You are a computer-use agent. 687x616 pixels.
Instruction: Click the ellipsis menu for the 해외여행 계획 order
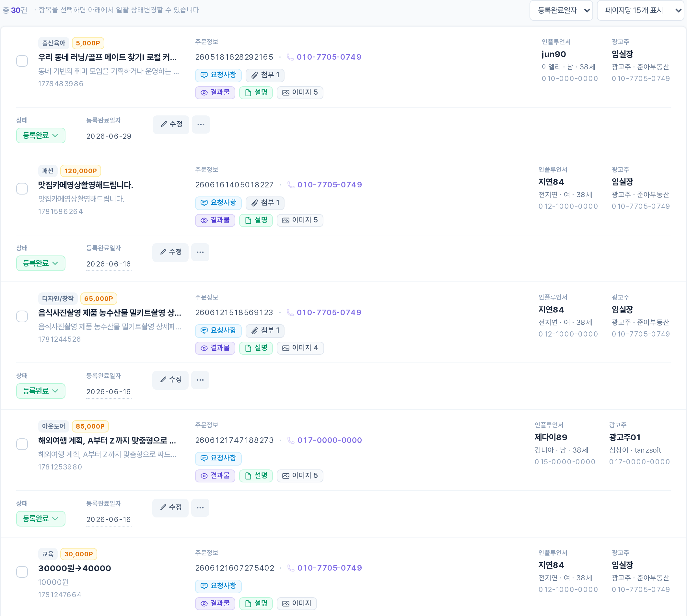point(200,508)
